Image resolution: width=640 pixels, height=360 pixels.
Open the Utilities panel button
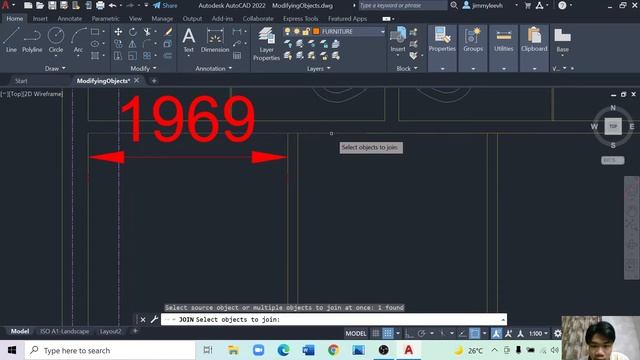(504, 40)
